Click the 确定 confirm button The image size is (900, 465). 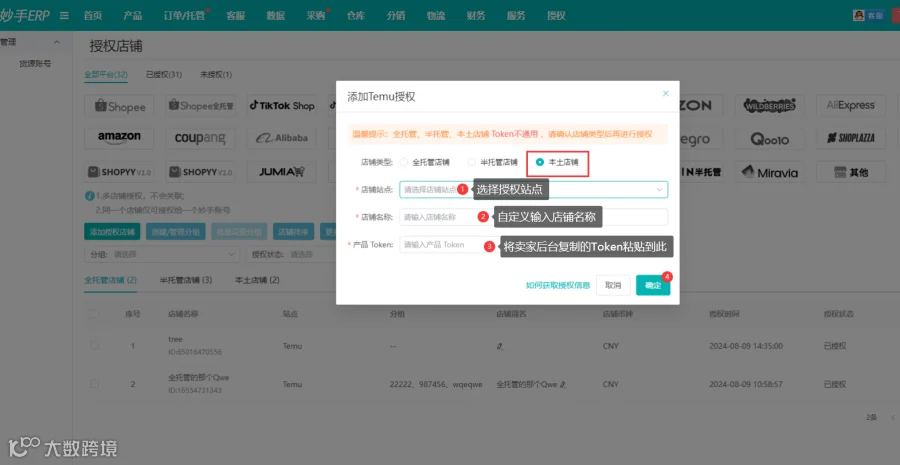click(x=653, y=285)
